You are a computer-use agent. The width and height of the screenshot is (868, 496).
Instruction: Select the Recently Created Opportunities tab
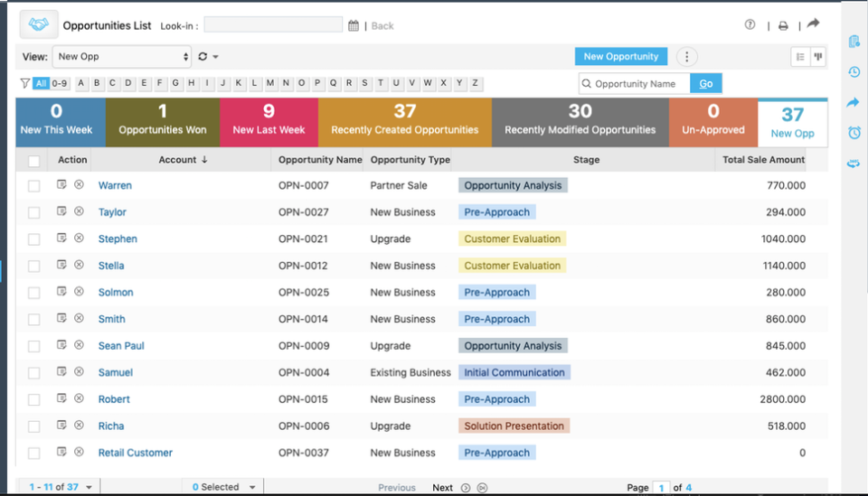coord(404,122)
